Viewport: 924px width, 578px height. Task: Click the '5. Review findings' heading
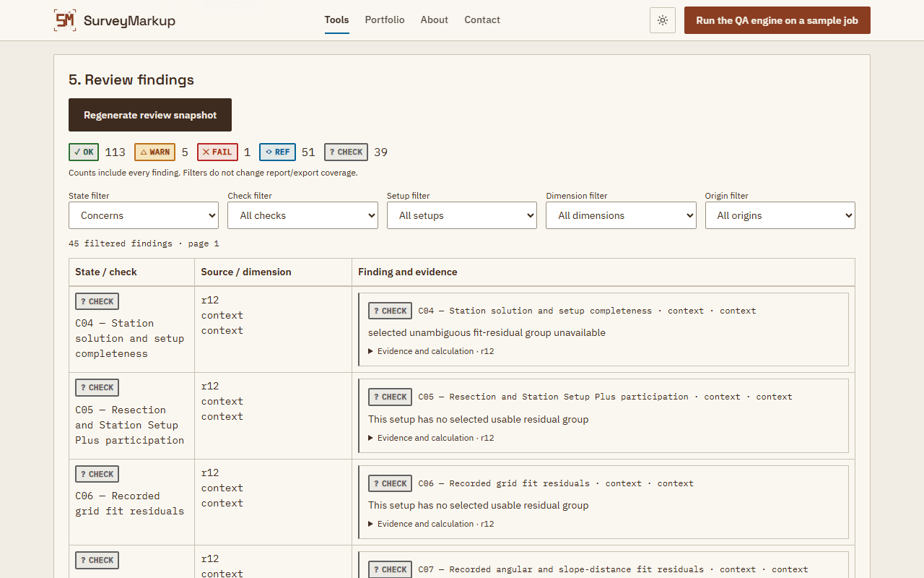coord(131,79)
